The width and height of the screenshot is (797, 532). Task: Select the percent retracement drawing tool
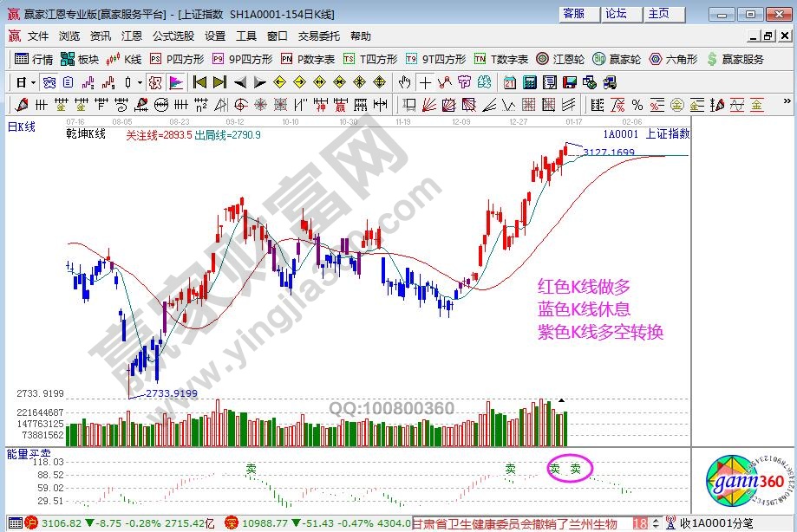click(x=637, y=104)
